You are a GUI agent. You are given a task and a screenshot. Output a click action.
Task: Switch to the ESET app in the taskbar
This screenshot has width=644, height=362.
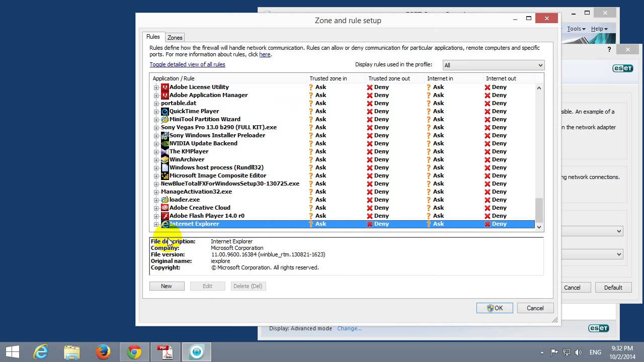[196, 352]
